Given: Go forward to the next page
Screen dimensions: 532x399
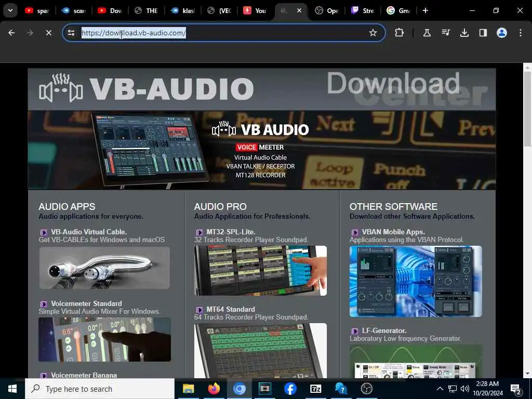Looking at the screenshot, I should tap(30, 33).
